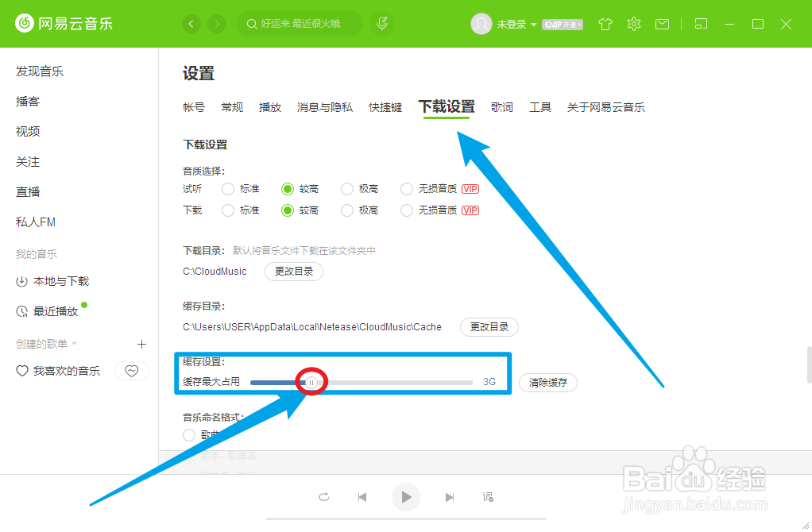Image resolution: width=812 pixels, height=532 pixels.
Task: Open settings gear icon in title bar
Action: (x=634, y=24)
